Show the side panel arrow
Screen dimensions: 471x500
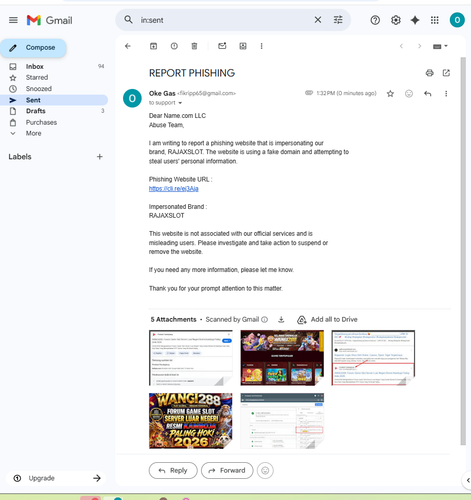467,480
